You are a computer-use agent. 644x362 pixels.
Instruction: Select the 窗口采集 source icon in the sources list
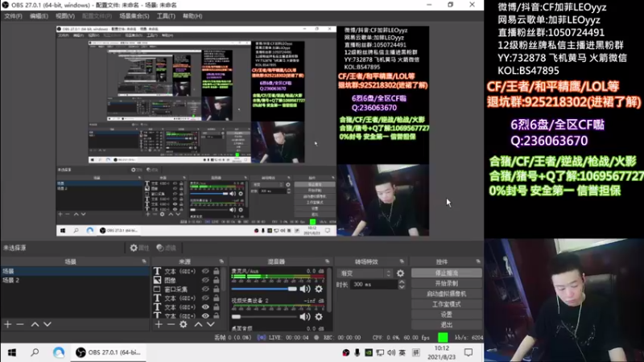pos(157,289)
